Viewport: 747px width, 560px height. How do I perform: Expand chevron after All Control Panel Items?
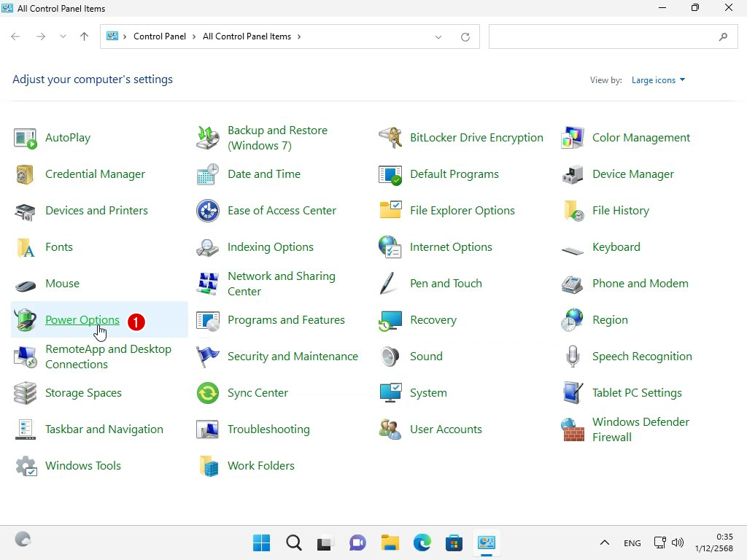(x=299, y=36)
